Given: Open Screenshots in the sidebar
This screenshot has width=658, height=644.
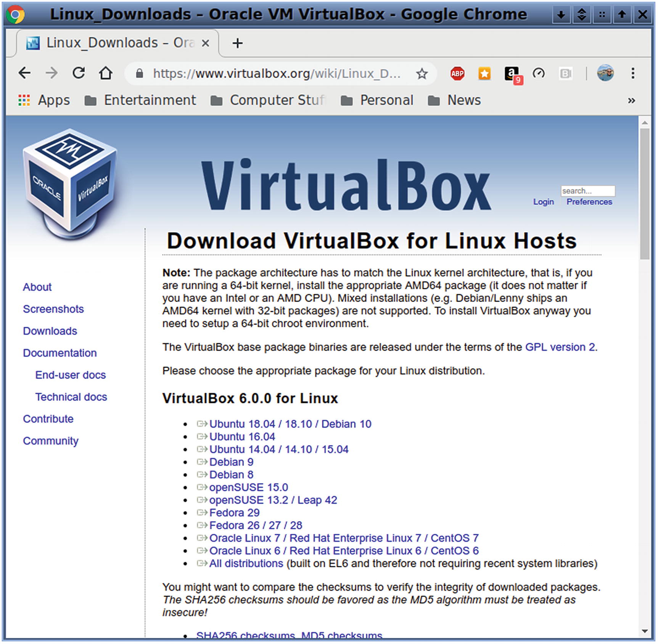Looking at the screenshot, I should point(53,309).
